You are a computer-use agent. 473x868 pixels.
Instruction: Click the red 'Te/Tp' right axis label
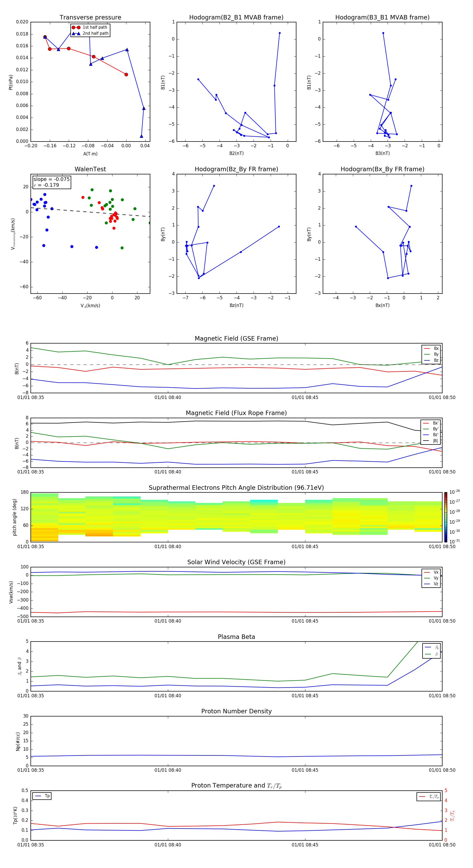pos(453,815)
